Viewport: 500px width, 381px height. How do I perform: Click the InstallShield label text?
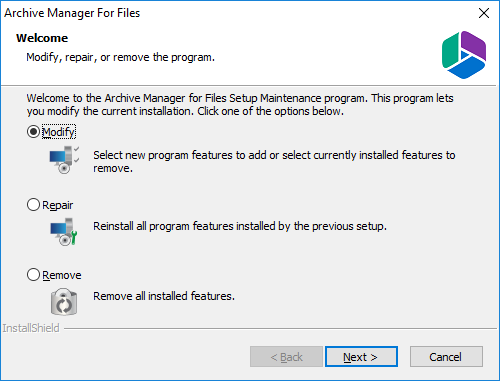tap(31, 328)
